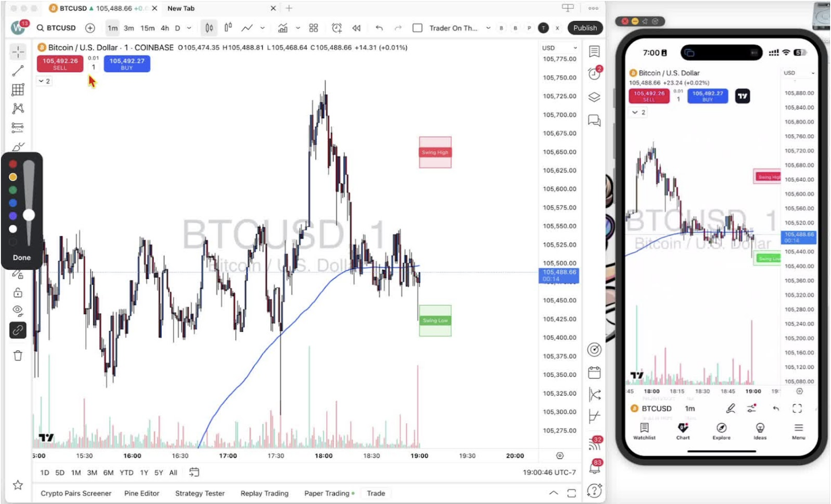Click the order quantity field

pos(94,67)
